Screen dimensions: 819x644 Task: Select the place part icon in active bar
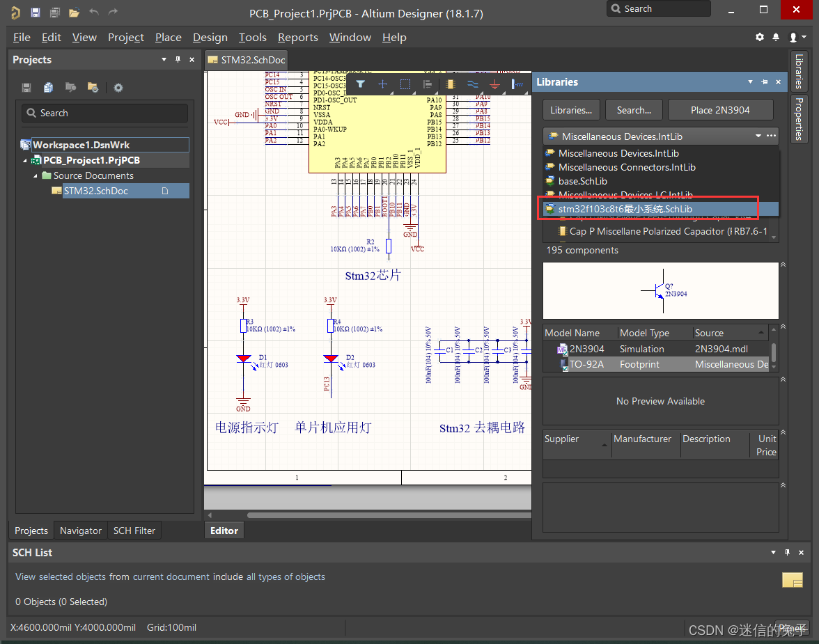click(x=450, y=84)
